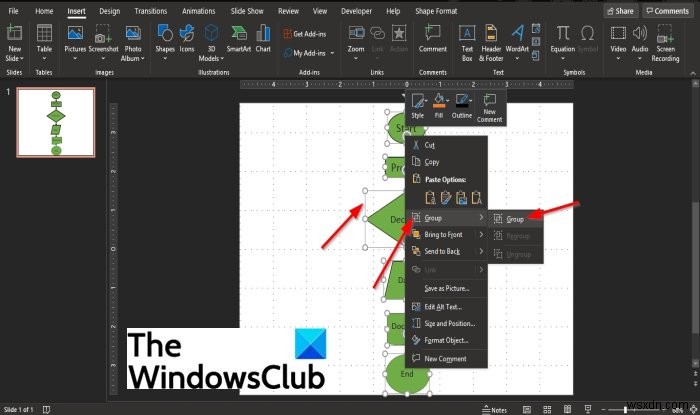Insert a Table
This screenshot has width=700, height=415.
pos(44,42)
